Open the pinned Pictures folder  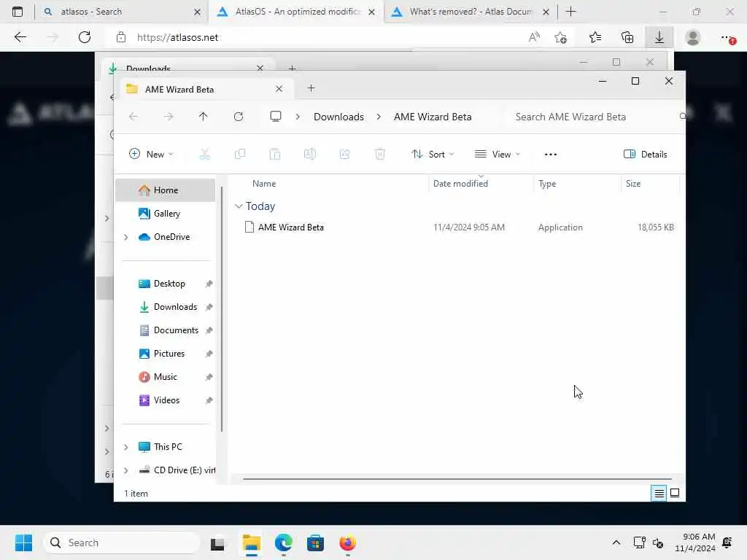[x=166, y=354]
